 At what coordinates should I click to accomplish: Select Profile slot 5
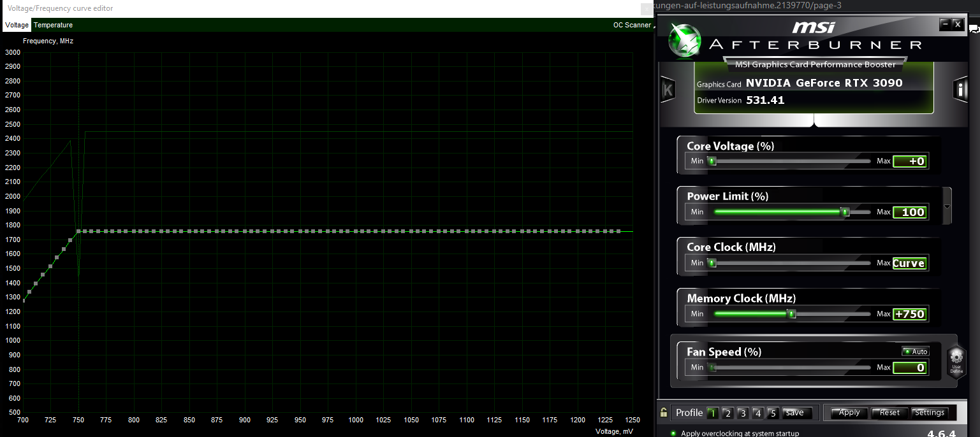pos(773,413)
